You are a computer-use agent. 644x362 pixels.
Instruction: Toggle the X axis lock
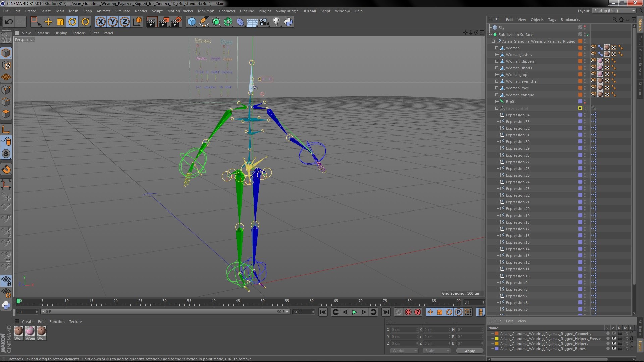coord(100,22)
